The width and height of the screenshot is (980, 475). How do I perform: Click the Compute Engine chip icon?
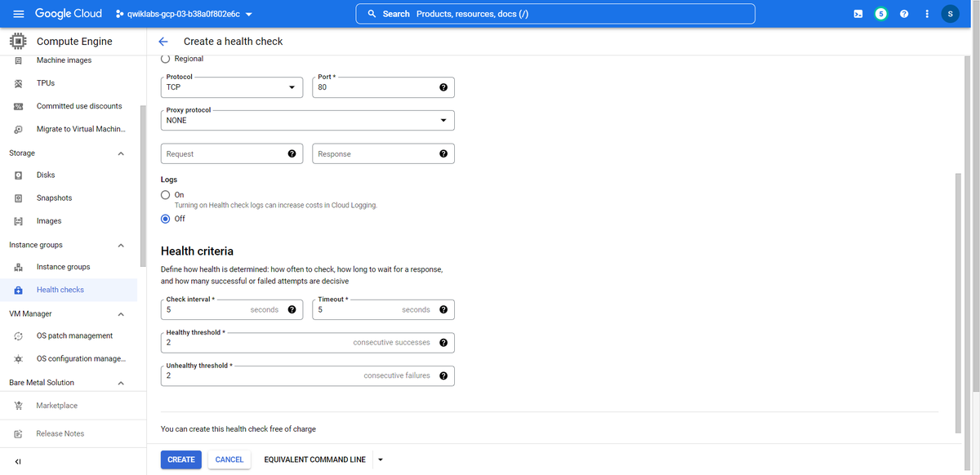tap(18, 42)
